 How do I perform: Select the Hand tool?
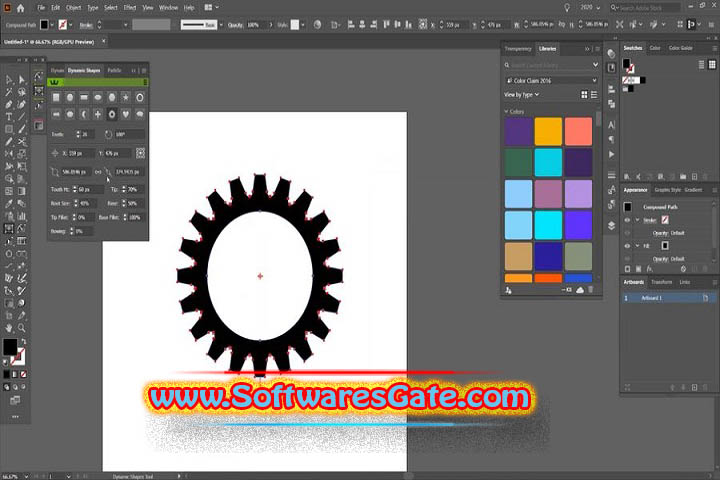9,328
